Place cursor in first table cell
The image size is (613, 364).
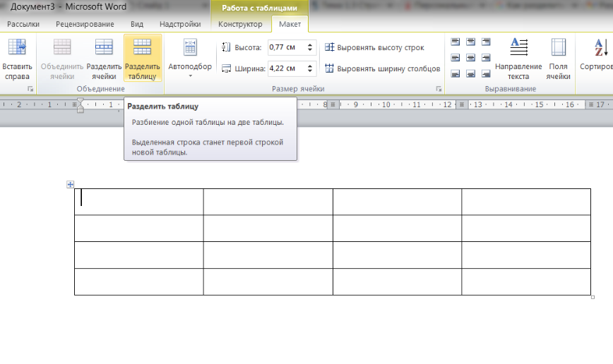coord(139,202)
